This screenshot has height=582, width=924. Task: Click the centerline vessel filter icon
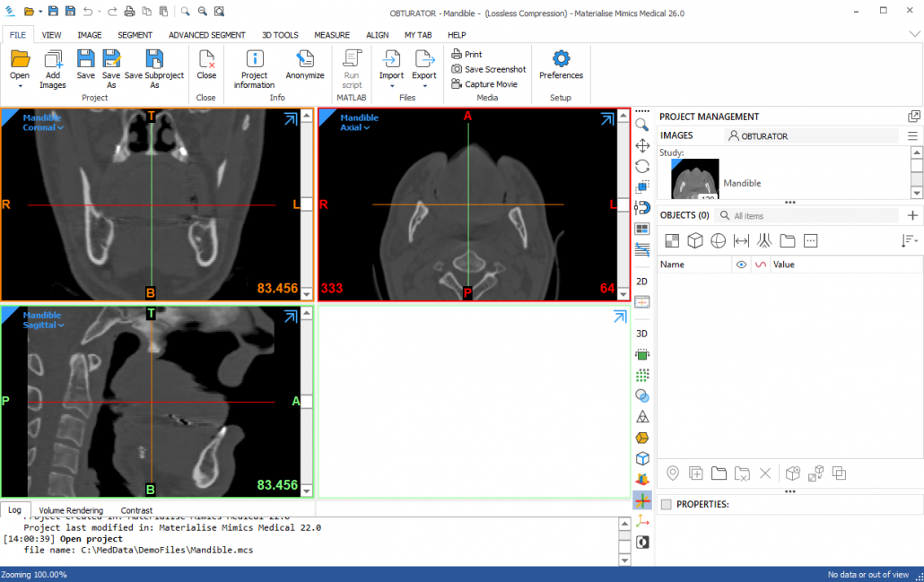click(x=764, y=240)
